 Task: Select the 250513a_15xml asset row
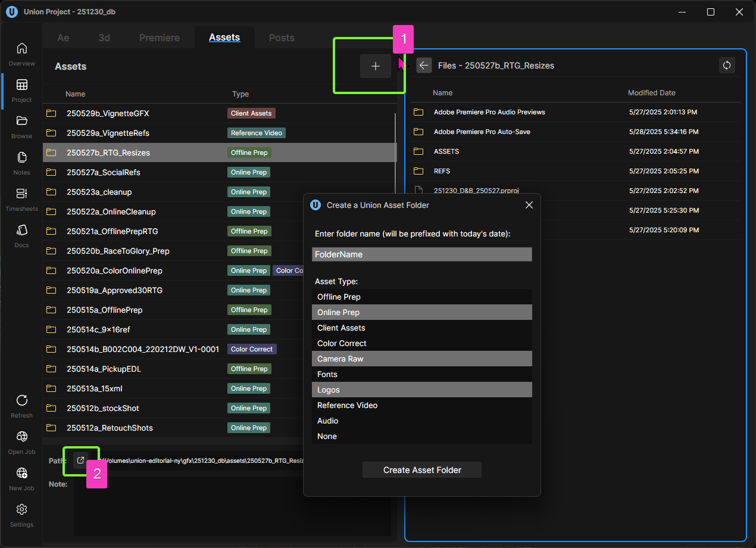pos(173,388)
